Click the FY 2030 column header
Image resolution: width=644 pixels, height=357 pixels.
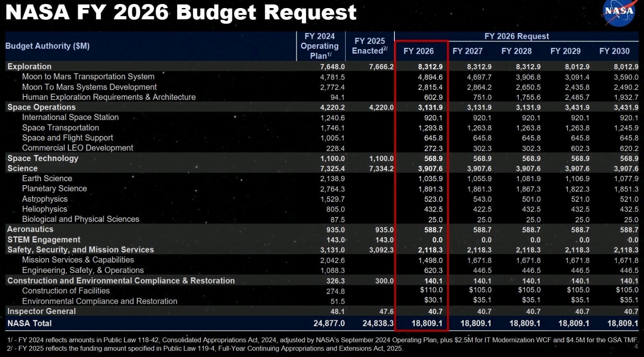[614, 51]
